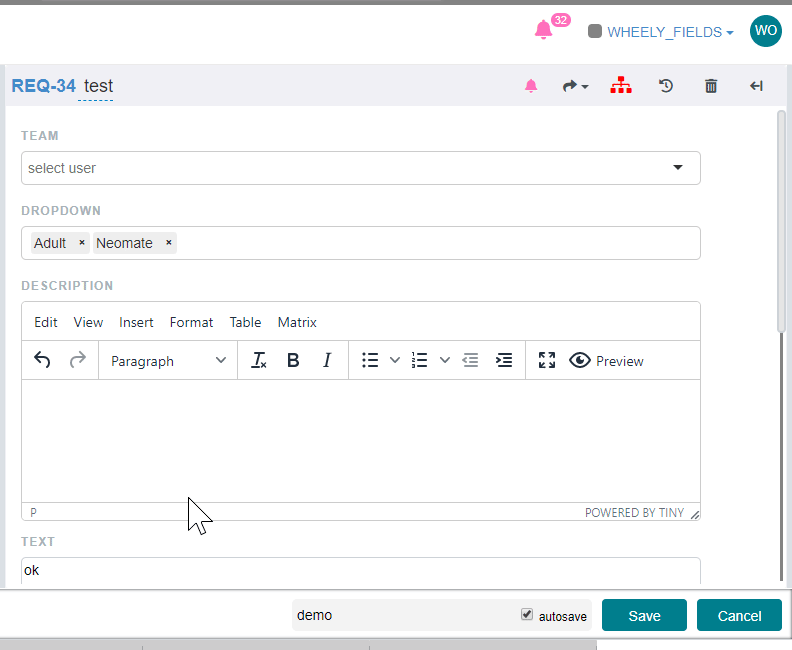Screen dimensions: 792x650
Task: Click the Preview eye button
Action: [606, 361]
